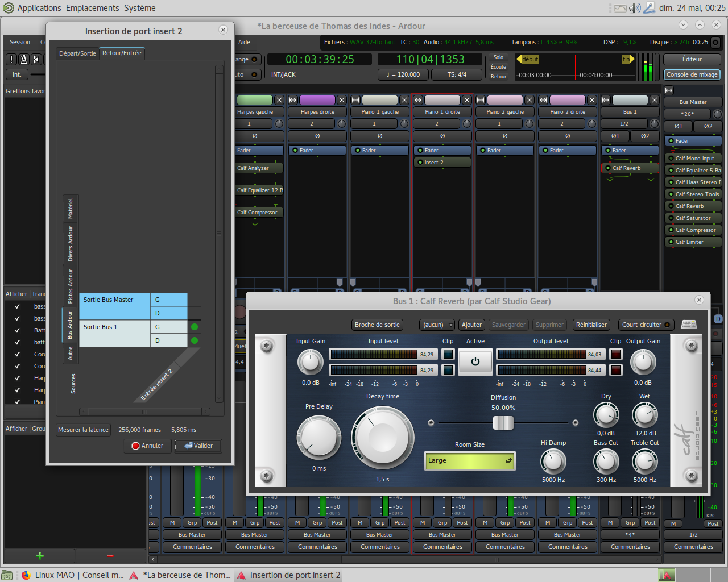Image resolution: width=728 pixels, height=582 pixels.
Task: Toggle the metronome click icon
Action: point(23,59)
